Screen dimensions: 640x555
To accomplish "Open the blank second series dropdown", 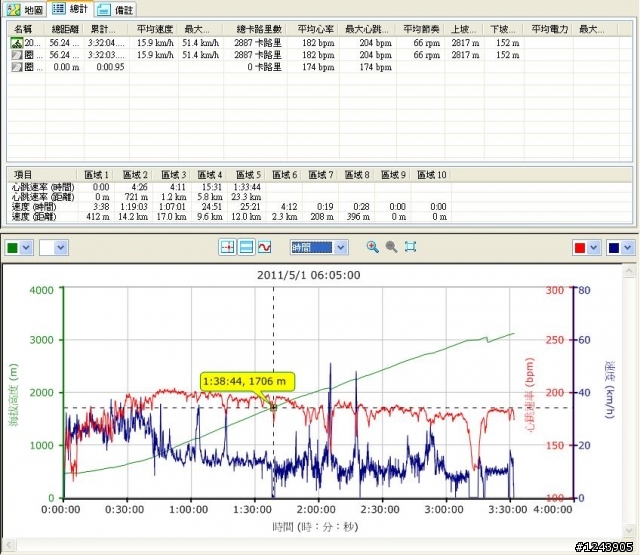I will pos(61,248).
